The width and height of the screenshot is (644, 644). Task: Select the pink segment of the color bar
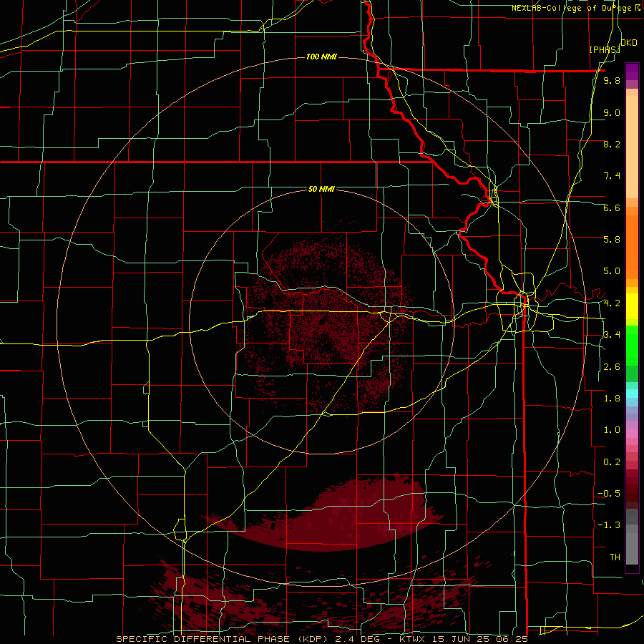632,434
